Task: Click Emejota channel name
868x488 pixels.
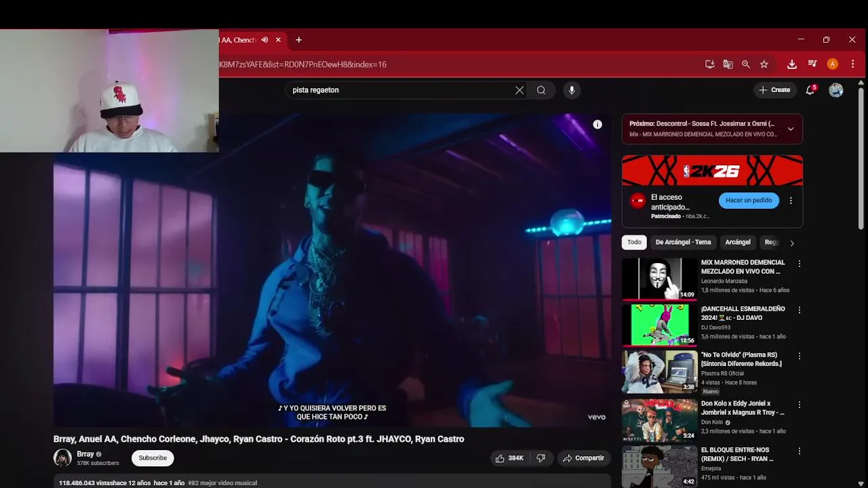Action: coord(711,468)
